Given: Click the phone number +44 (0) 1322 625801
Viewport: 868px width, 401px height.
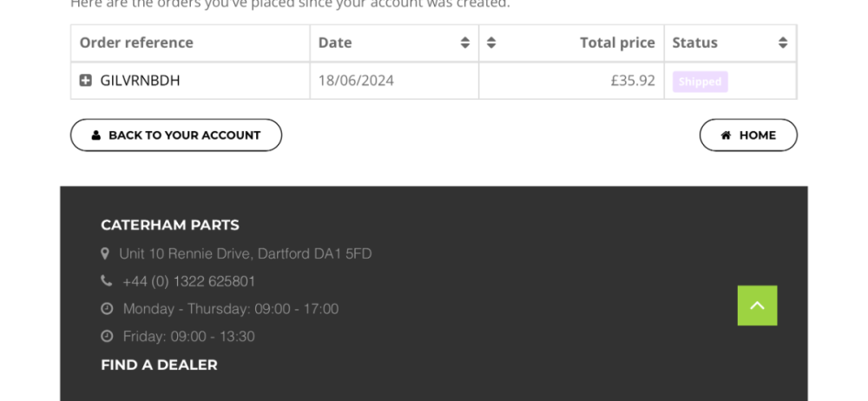Looking at the screenshot, I should (x=188, y=281).
